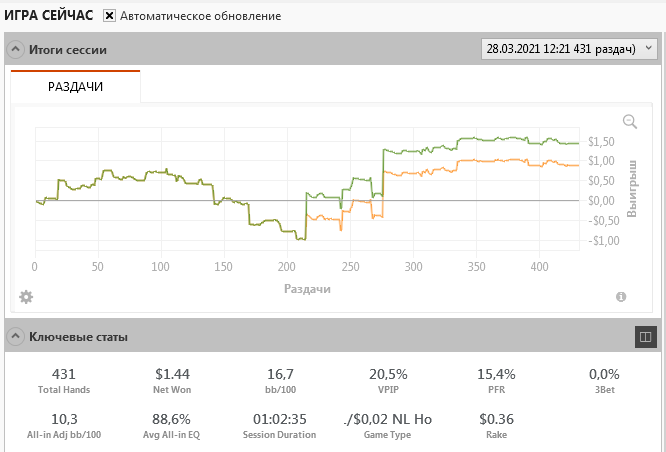The image size is (666, 452).
Task: Toggle the "Автоматическое обновление" checkbox
Action: point(110,17)
